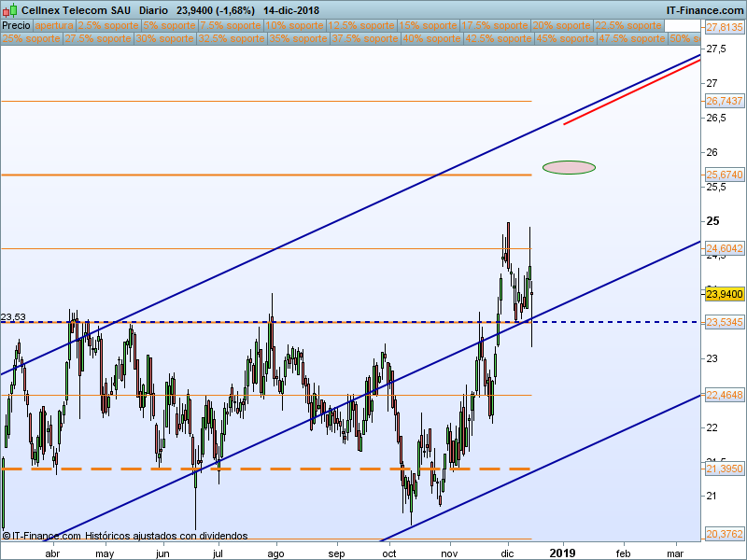Click the 40% soporte label
747x560 pixels.
pos(431,38)
